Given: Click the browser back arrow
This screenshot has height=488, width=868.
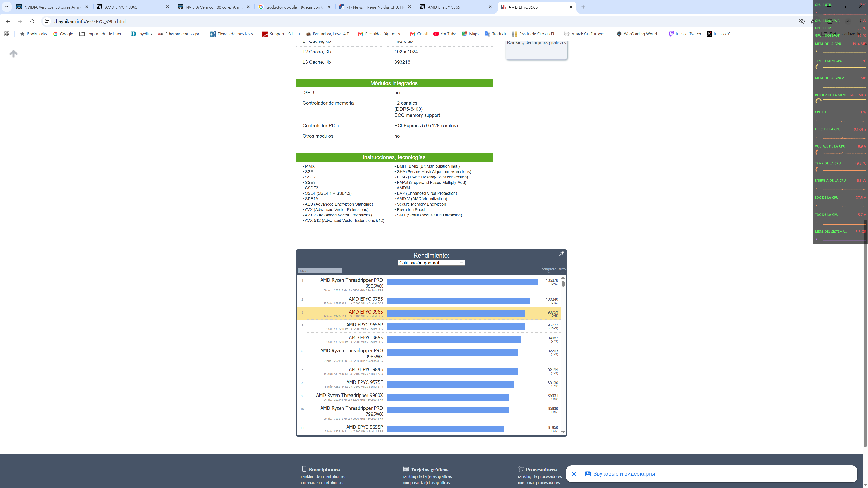Looking at the screenshot, I should [x=8, y=21].
